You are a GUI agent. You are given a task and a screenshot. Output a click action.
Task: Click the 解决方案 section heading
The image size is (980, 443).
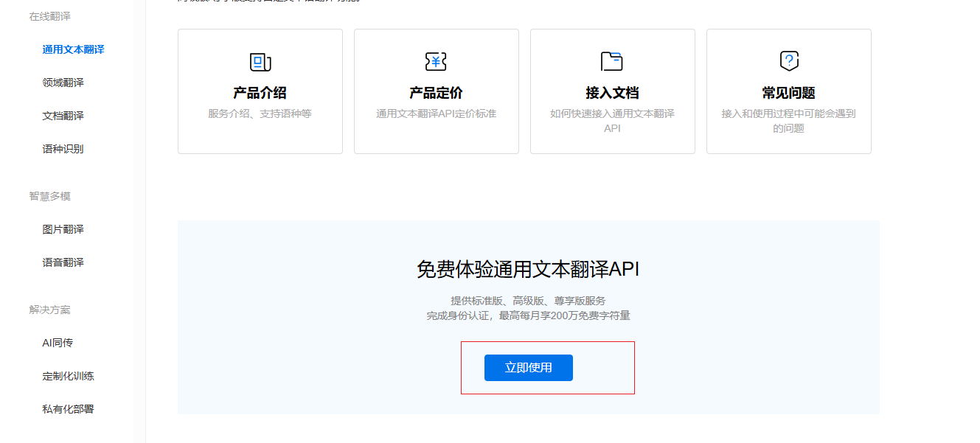click(x=50, y=310)
